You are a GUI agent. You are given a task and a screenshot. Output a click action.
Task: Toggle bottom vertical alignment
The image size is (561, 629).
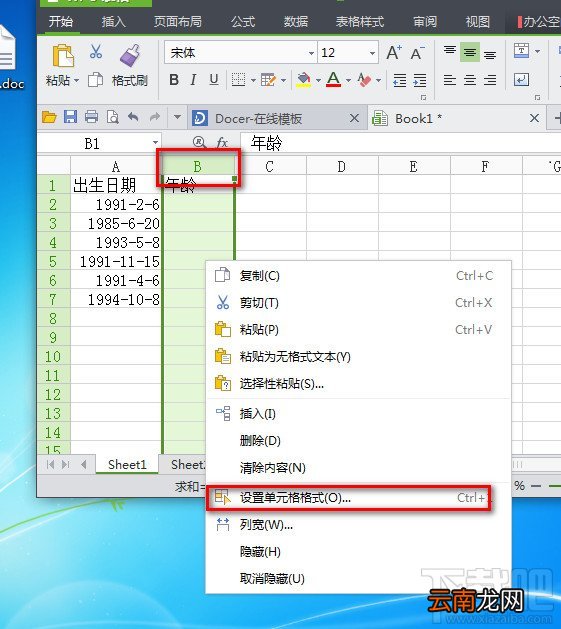click(x=490, y=53)
